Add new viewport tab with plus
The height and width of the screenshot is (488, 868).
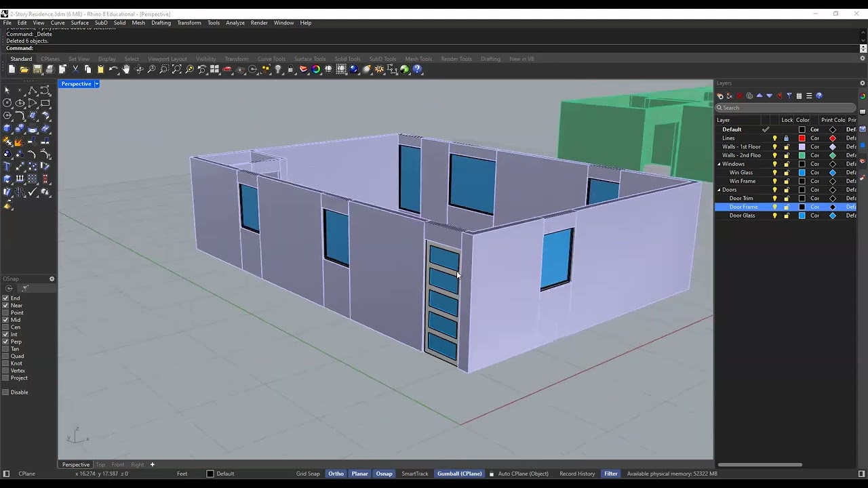pos(152,465)
